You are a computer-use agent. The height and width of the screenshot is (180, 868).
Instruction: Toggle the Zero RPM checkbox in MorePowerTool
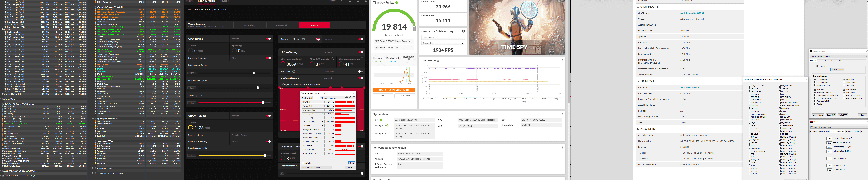pos(815,90)
